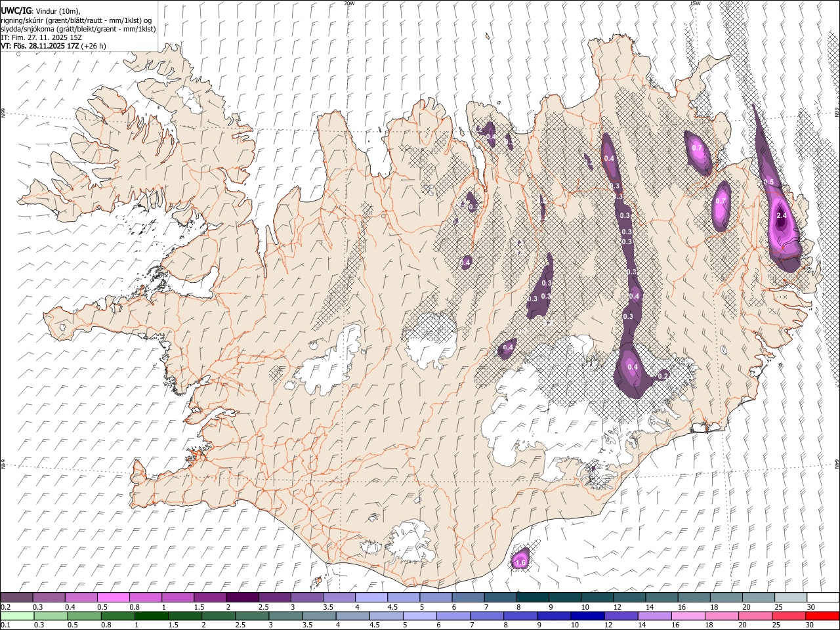Screen dimensions: 840x630
Task: Select upper legend swatch between 4 and 4.5
Action: pyautogui.click(x=371, y=597)
